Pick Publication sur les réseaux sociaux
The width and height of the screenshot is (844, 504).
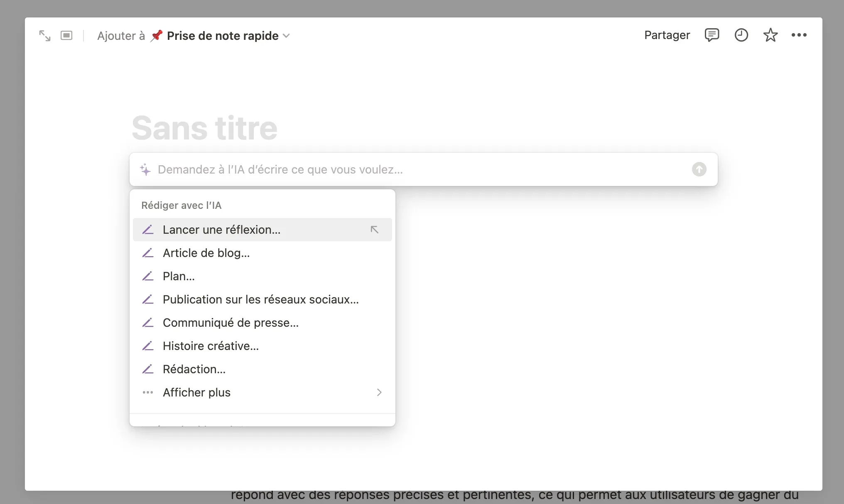point(260,299)
